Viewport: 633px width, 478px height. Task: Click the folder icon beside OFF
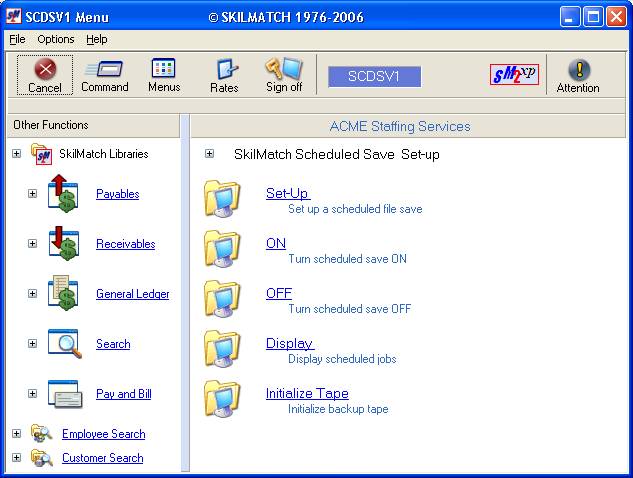click(222, 299)
